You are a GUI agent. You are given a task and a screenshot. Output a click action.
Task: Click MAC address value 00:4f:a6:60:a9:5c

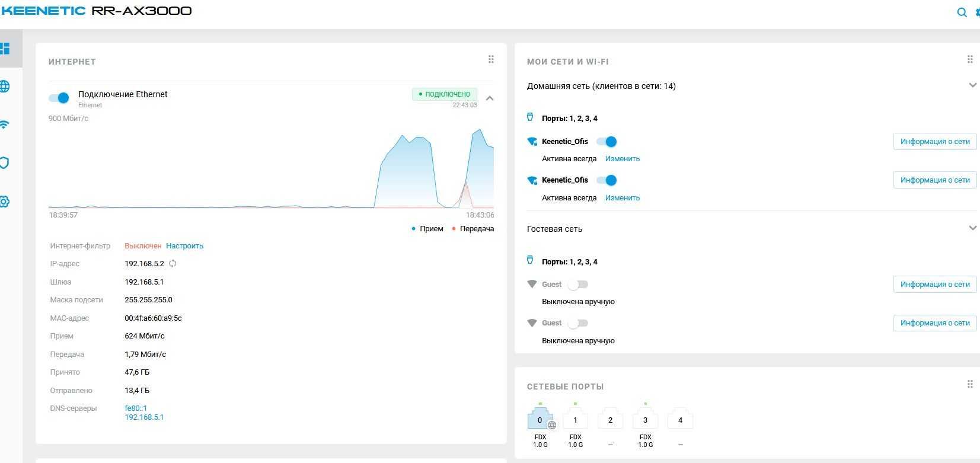click(153, 318)
